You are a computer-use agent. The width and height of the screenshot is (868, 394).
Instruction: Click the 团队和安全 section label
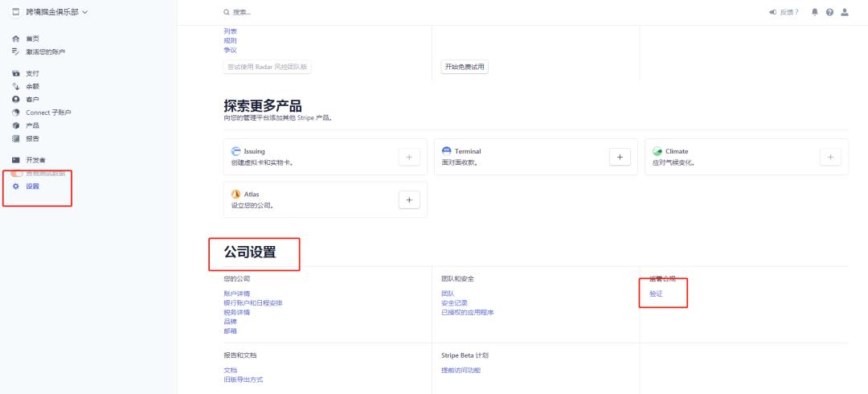tap(457, 279)
